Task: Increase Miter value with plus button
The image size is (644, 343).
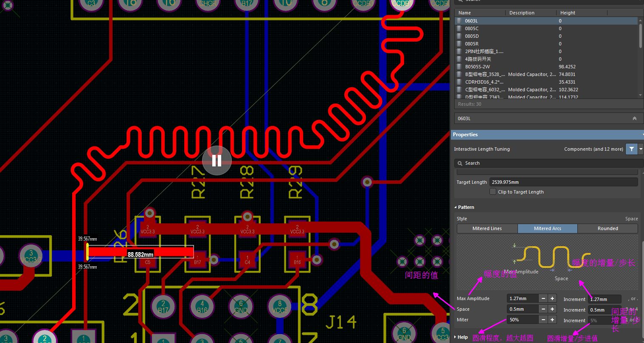Action: coord(552,320)
